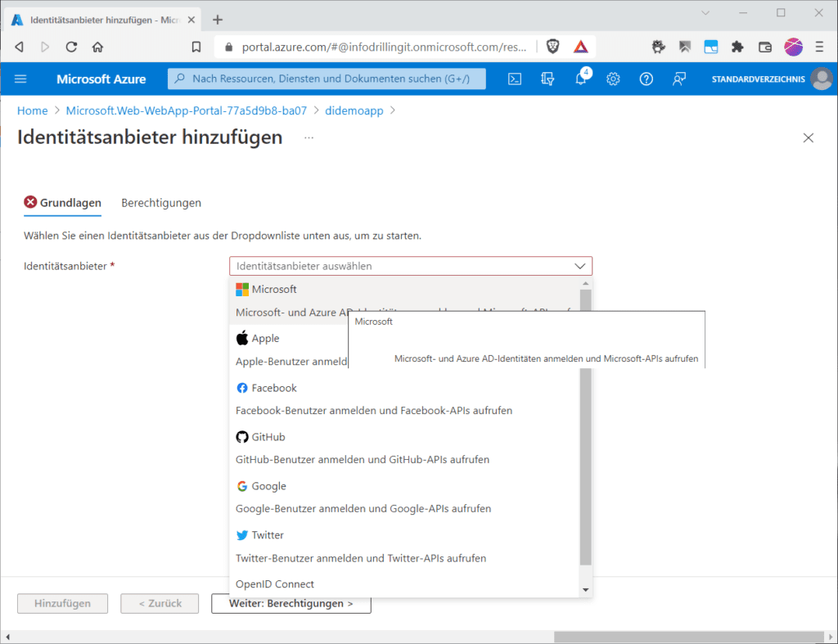Click the Azure search resources field

tap(327, 79)
